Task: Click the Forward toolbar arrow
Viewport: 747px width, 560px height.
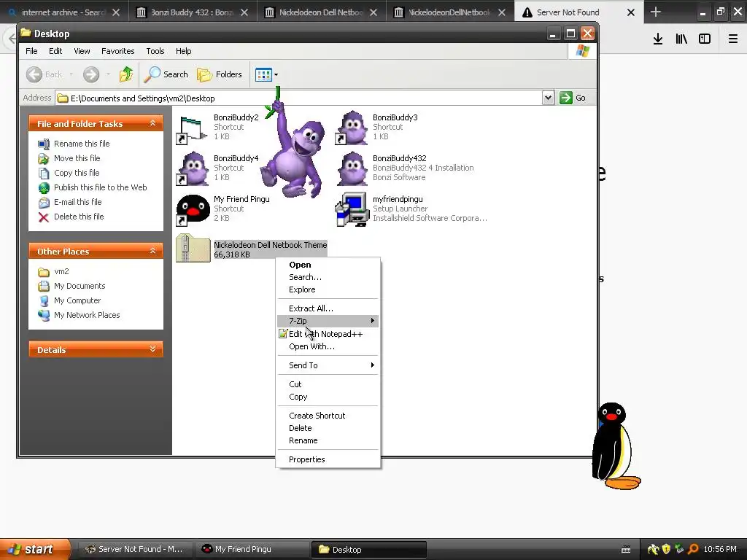Action: tap(91, 74)
